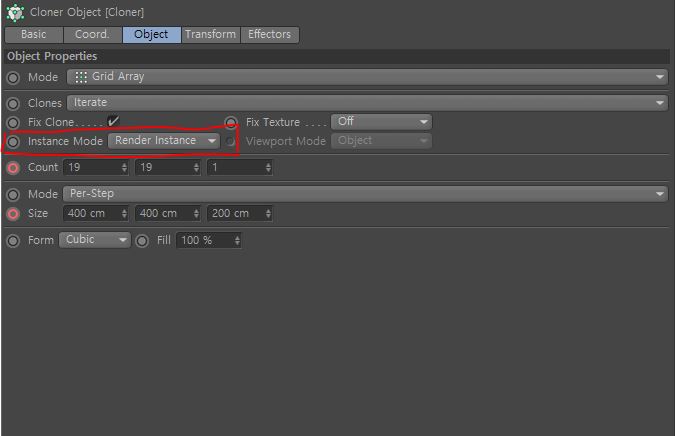Switch to the Transform tab
Viewport: 675px width, 436px height.
[211, 34]
